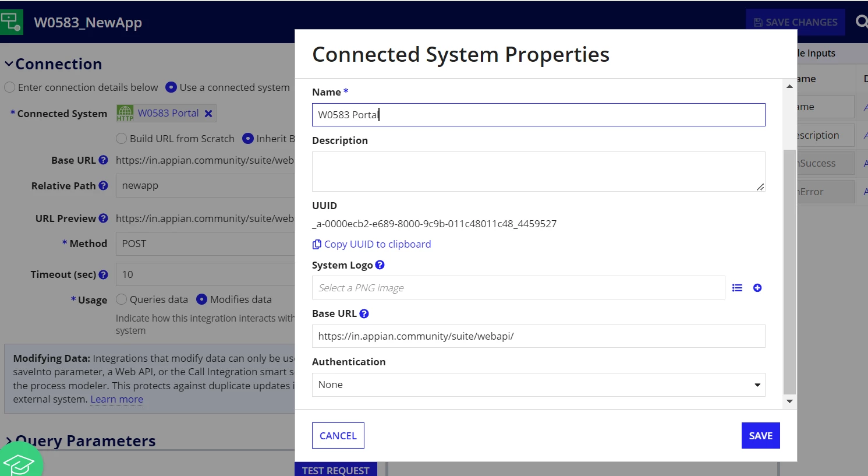Image resolution: width=868 pixels, height=476 pixels.
Task: Click the Description field resize handle
Action: (x=760, y=187)
